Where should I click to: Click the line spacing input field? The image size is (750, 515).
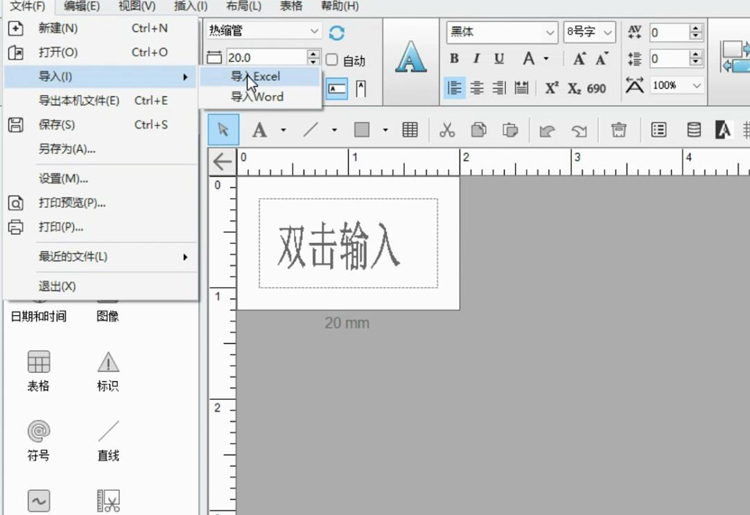[669, 59]
